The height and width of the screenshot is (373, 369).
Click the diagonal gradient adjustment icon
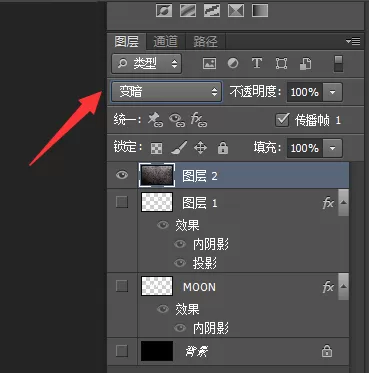coord(188,10)
